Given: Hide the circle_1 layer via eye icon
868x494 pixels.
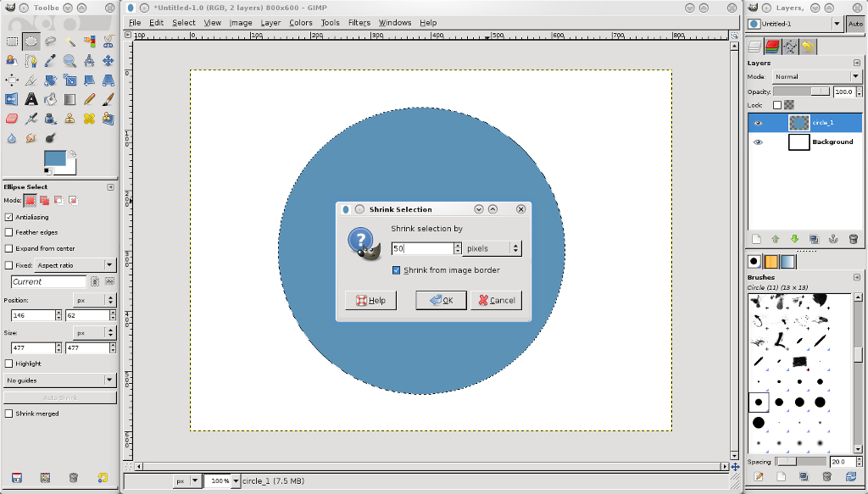Looking at the screenshot, I should point(758,123).
